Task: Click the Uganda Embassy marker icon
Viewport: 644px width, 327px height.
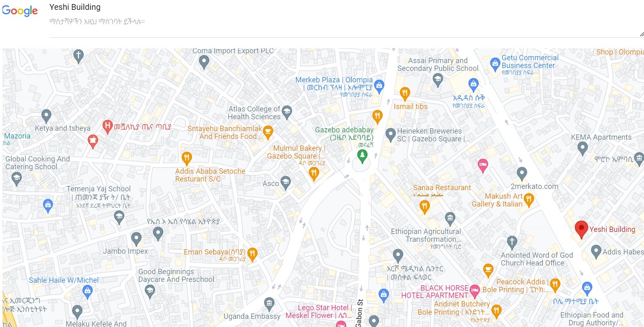Action: [x=269, y=304]
